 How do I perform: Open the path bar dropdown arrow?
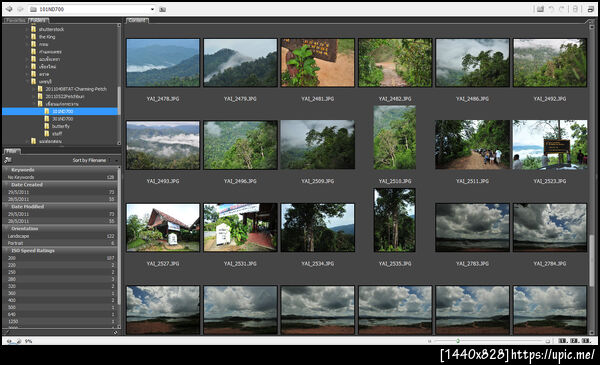152,9
